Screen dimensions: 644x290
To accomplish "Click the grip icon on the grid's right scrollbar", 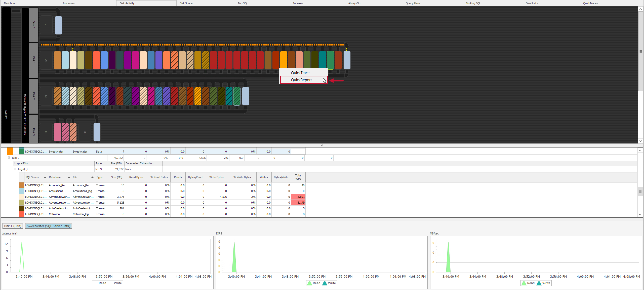I will (x=640, y=191).
